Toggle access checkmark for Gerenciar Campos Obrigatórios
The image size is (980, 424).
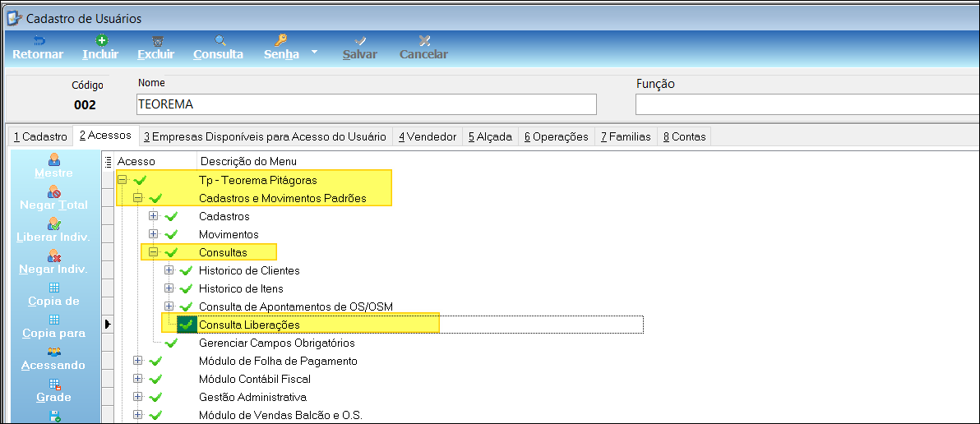tap(171, 343)
